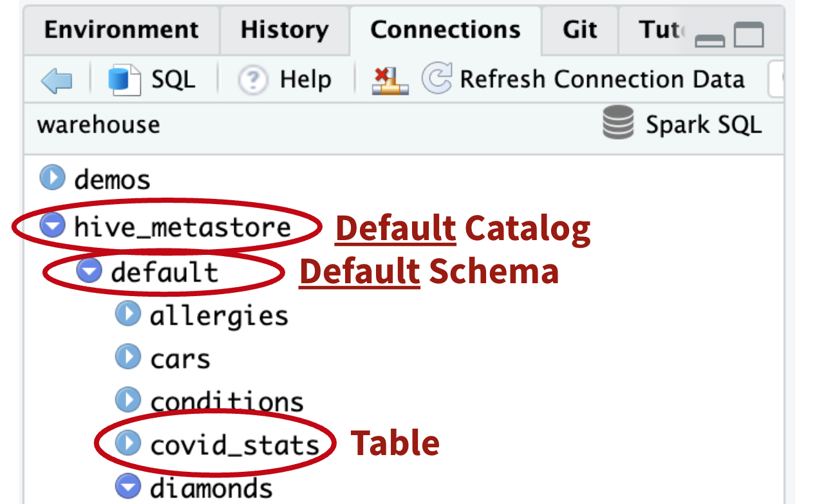Collapse the hive_metastore catalog
This screenshot has height=504, width=817.
[x=52, y=225]
